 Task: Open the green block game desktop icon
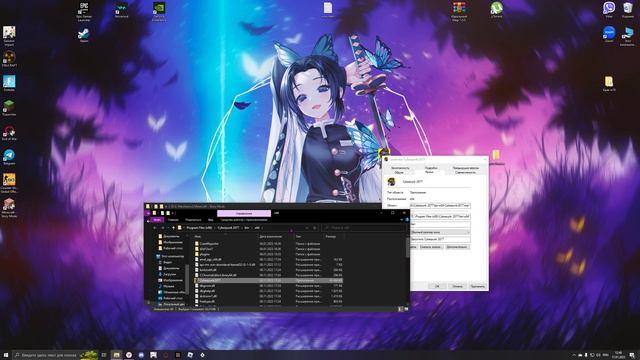point(9,108)
